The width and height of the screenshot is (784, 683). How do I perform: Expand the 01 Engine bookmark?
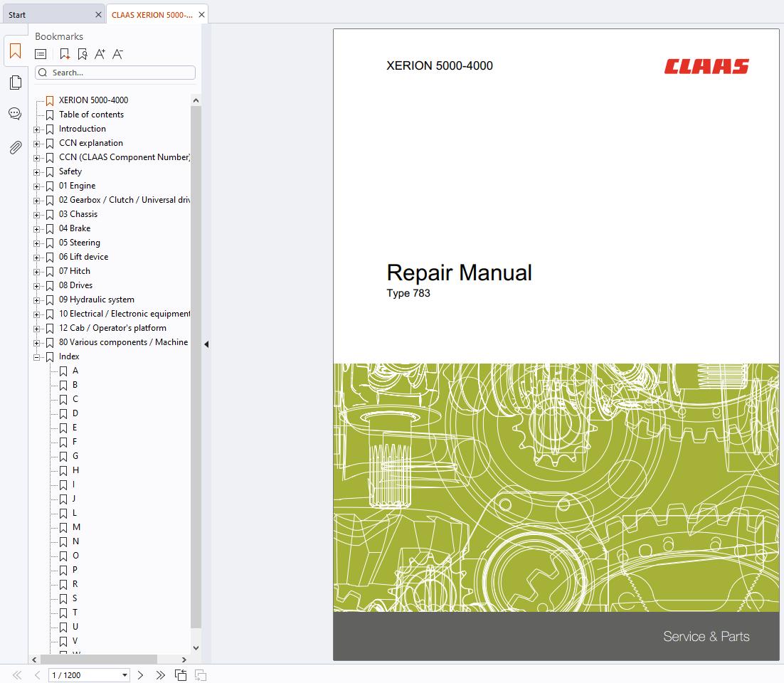click(37, 186)
